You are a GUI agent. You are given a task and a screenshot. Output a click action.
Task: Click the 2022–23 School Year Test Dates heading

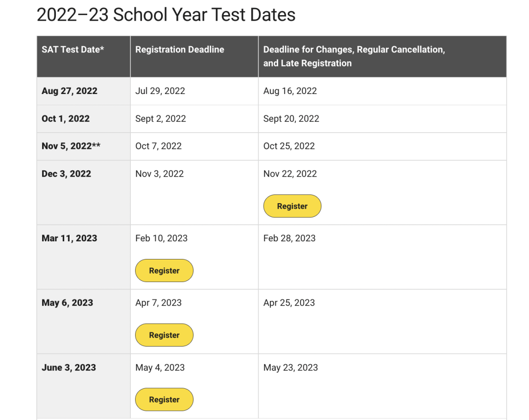[166, 15]
